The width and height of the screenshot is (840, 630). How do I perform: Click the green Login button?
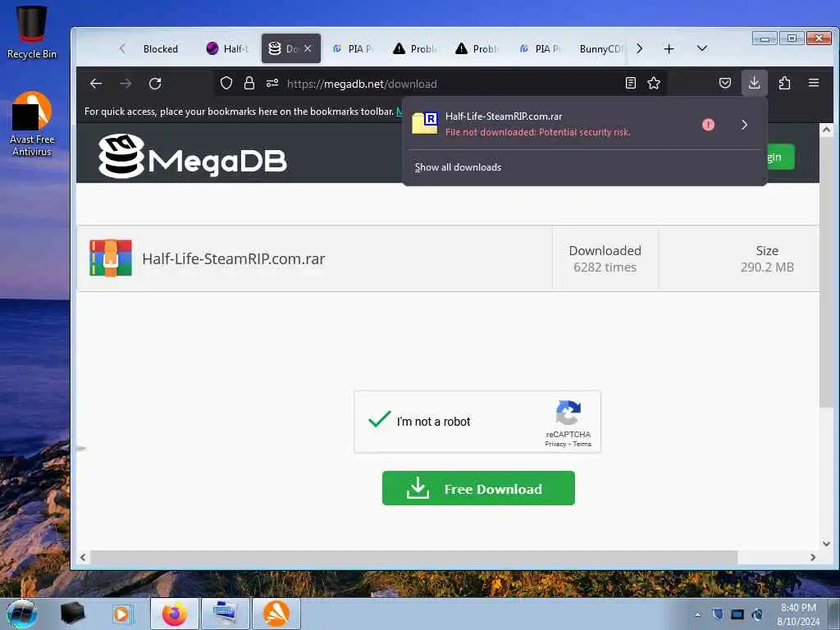tap(781, 157)
